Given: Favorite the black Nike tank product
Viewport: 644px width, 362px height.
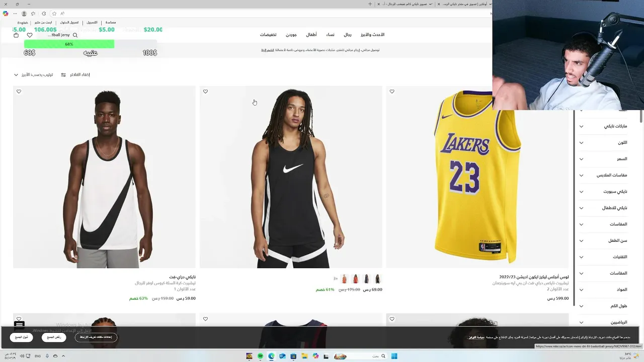Looking at the screenshot, I should tap(205, 92).
